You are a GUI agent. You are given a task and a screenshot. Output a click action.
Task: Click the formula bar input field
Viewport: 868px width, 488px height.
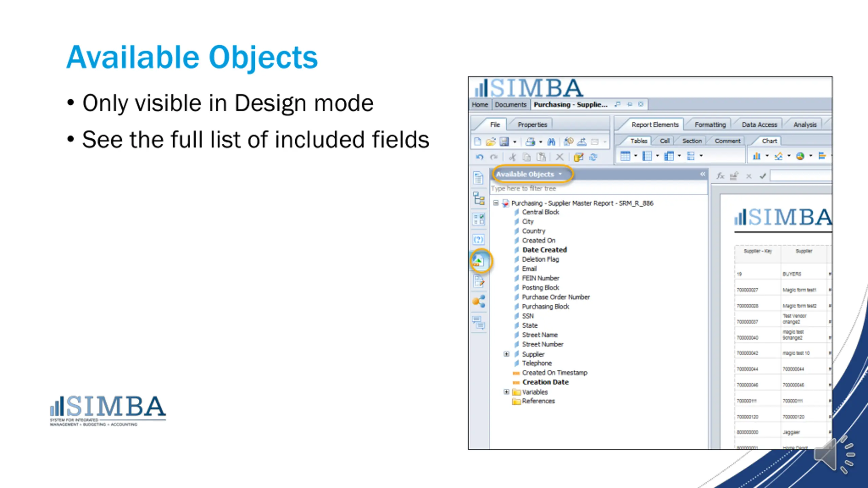tap(801, 176)
